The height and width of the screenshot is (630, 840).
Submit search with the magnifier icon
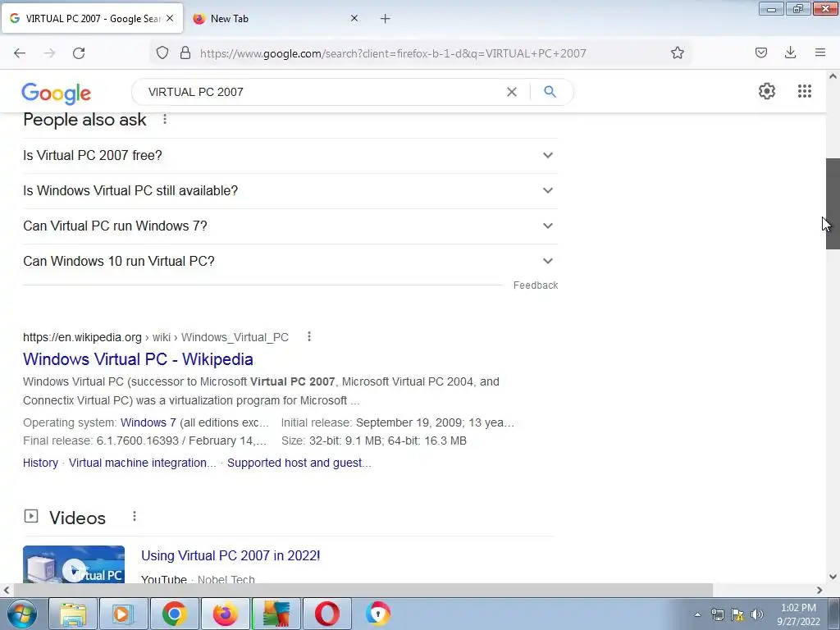click(x=550, y=92)
